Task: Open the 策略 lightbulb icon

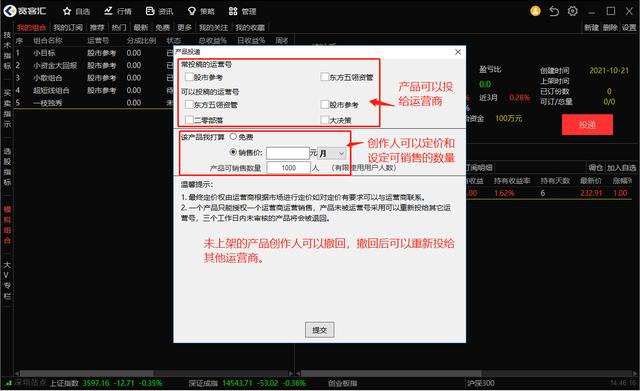Action: 191,11
